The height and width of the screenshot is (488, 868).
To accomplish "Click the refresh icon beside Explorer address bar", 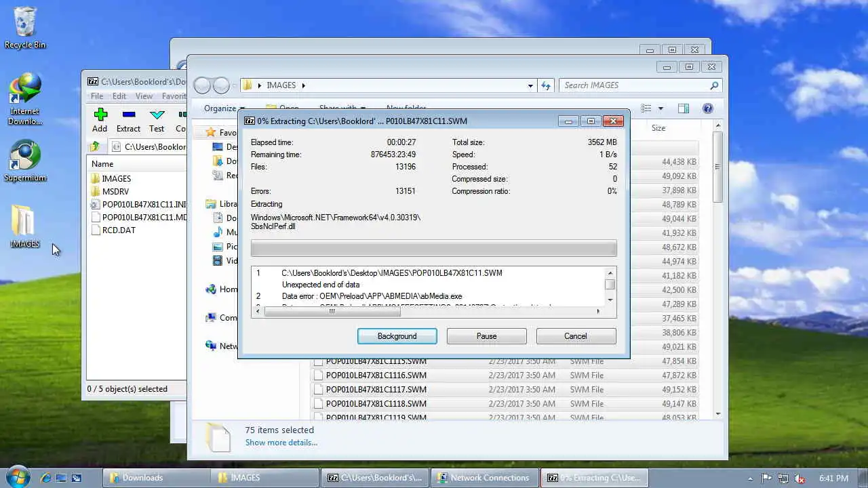I will tap(546, 85).
